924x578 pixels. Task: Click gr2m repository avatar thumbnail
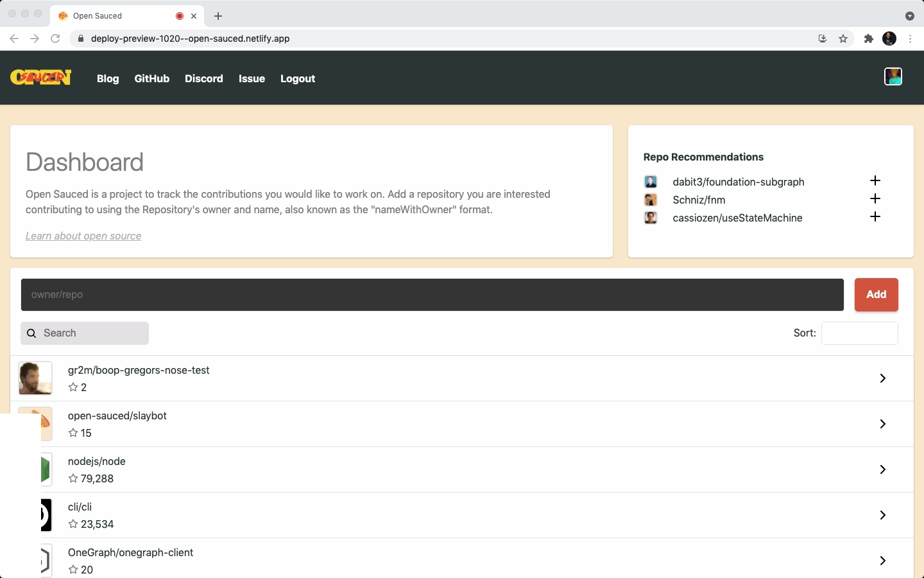point(35,378)
